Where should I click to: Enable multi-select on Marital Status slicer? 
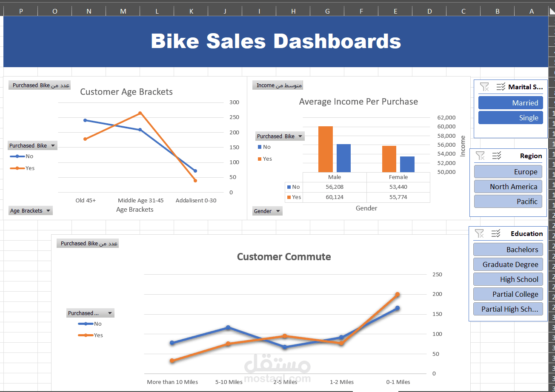coord(501,87)
